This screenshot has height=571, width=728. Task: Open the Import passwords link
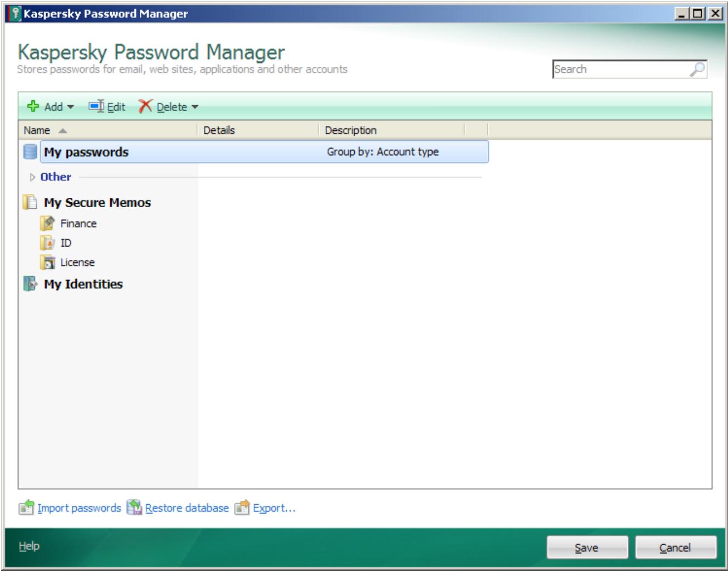coord(79,508)
